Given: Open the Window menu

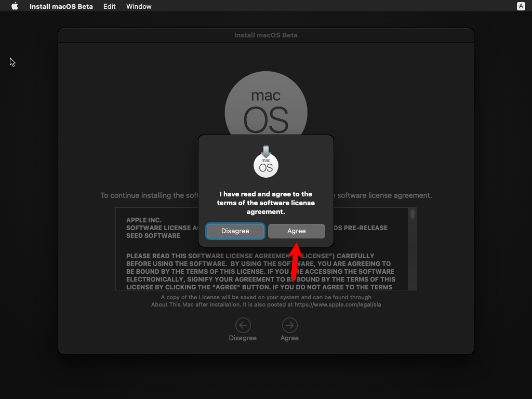Looking at the screenshot, I should (139, 6).
